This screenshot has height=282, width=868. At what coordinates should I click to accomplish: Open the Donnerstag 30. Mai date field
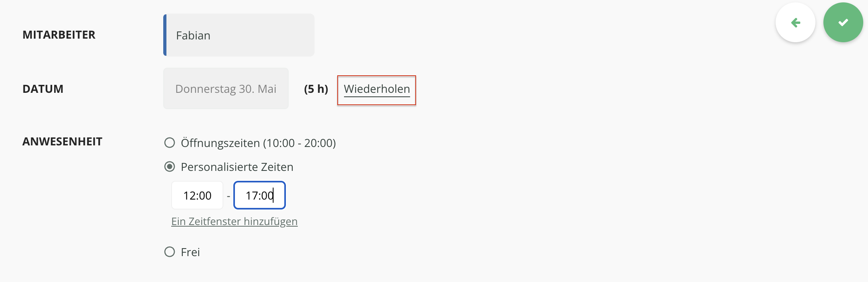tap(225, 88)
